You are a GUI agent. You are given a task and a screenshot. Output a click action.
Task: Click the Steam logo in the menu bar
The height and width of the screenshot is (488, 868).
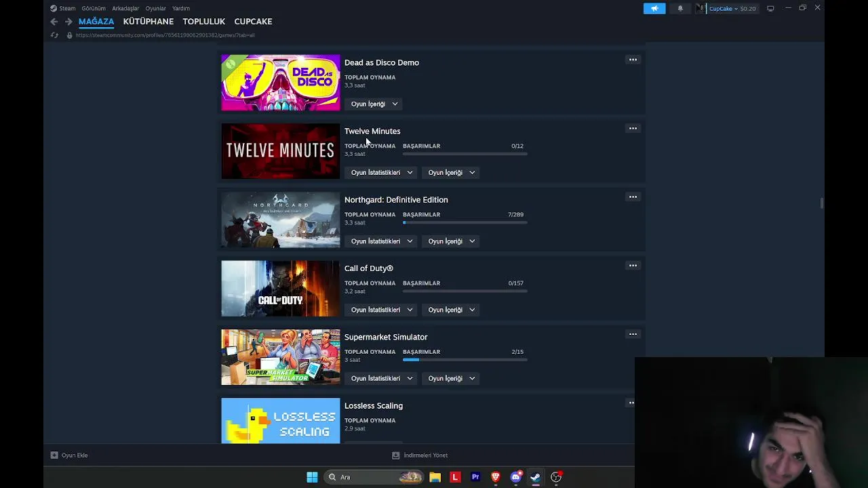click(54, 8)
